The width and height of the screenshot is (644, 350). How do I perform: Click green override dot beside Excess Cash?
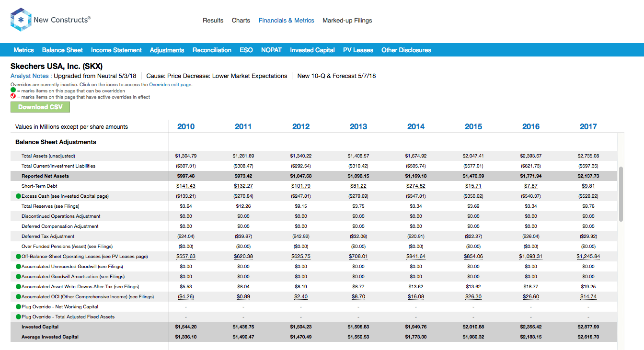point(18,196)
